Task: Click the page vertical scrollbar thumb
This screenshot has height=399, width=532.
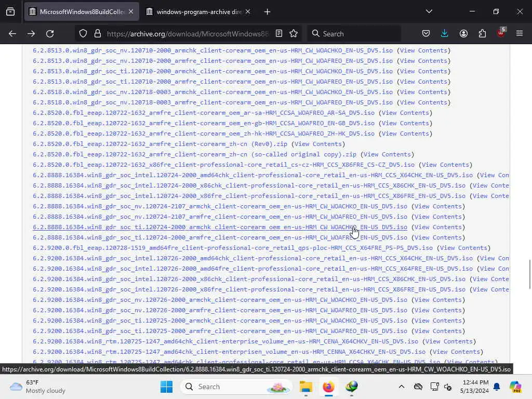Action: pyautogui.click(x=529, y=274)
